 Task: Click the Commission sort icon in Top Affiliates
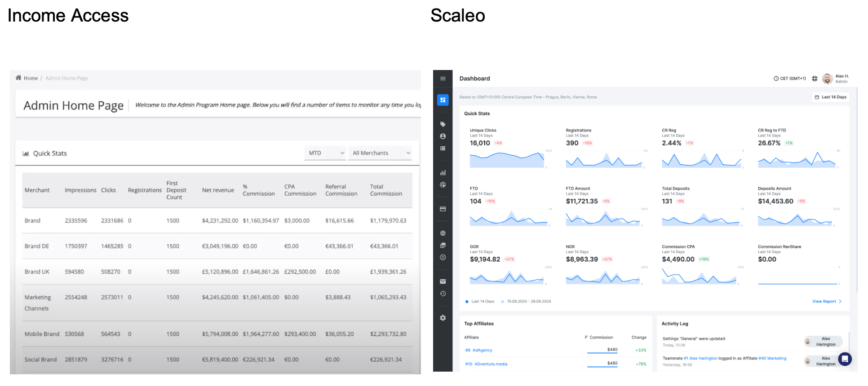(x=586, y=338)
